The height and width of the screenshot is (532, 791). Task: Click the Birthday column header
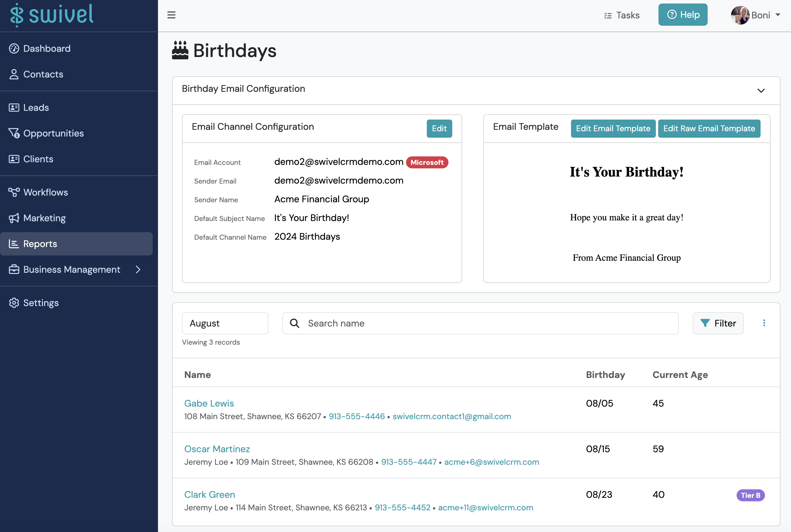[x=605, y=375]
